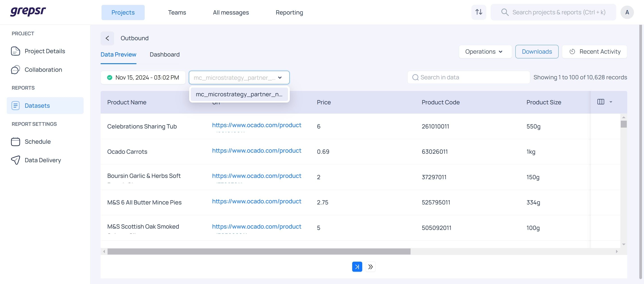Click the 334g product size cell
Image resolution: width=644 pixels, height=284 pixels.
533,203
